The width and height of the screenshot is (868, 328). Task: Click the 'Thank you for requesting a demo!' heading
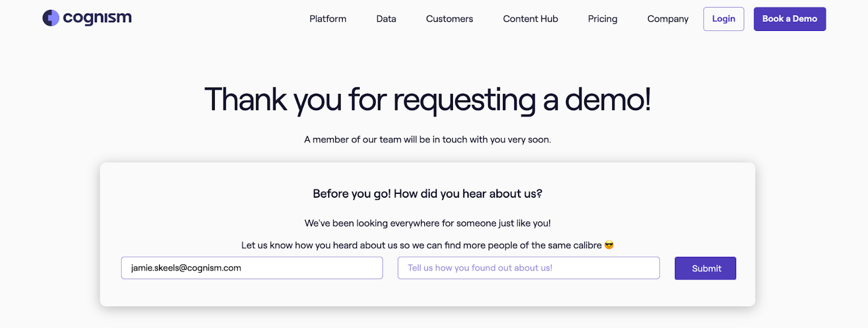(x=427, y=100)
